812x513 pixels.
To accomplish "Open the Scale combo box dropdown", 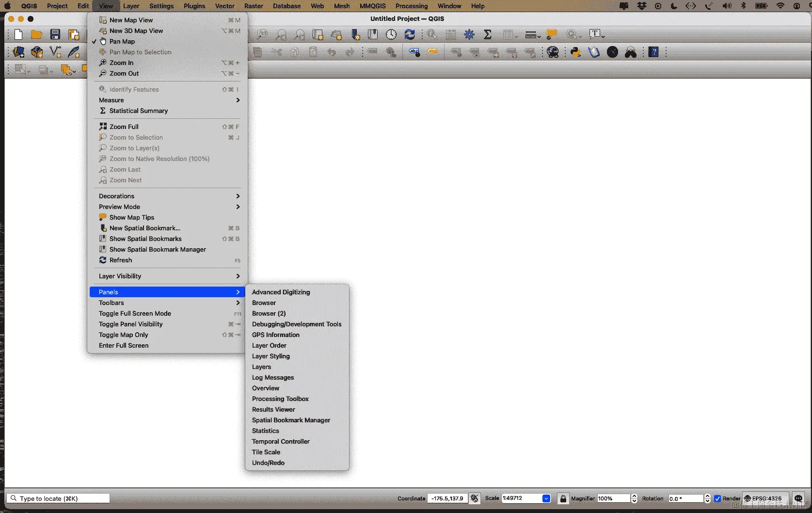I will pyautogui.click(x=546, y=498).
